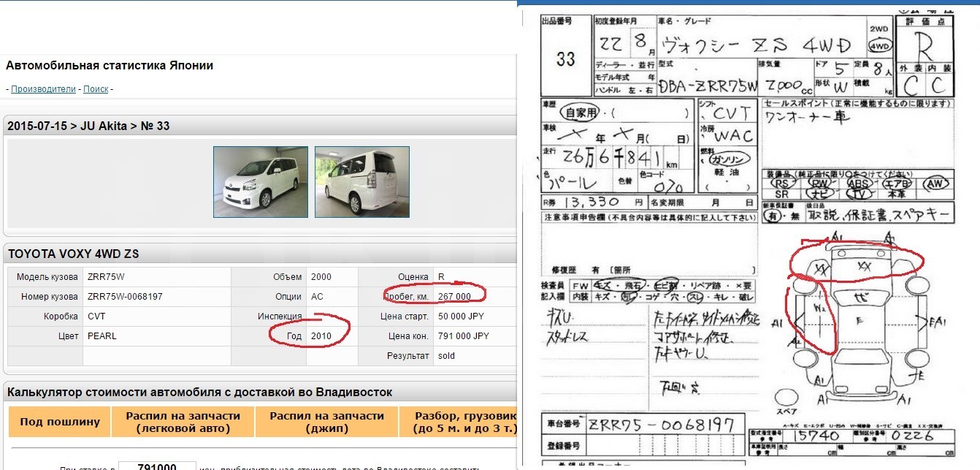Click the car damage diagram on sheet
The width and height of the screenshot is (980, 470).
(x=858, y=318)
